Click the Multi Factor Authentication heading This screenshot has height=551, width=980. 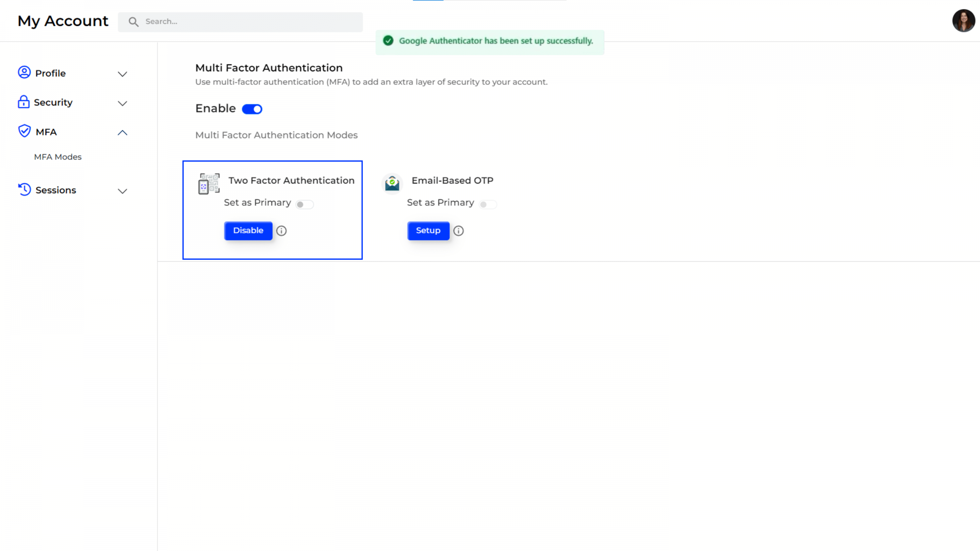[269, 68]
